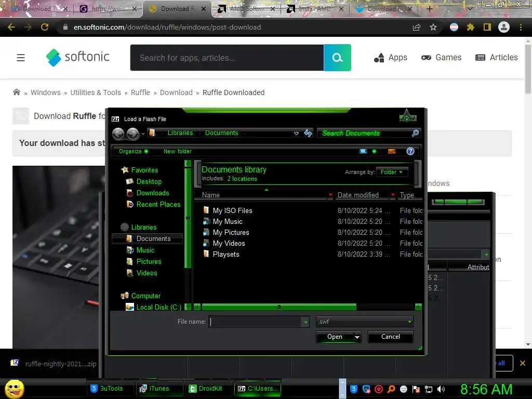Go forward in the file dialog navigation
The image size is (532, 399).
pos(132,134)
